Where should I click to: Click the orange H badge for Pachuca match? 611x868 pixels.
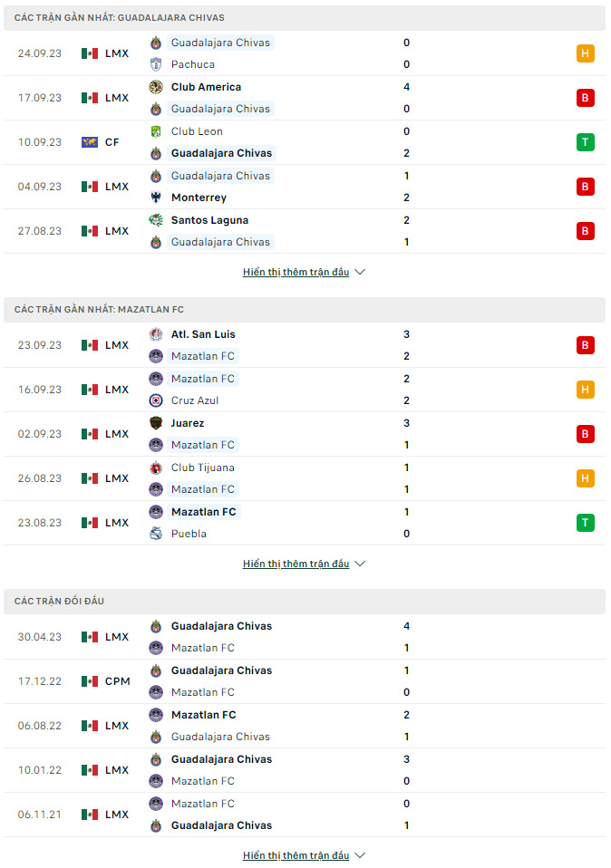click(x=585, y=53)
